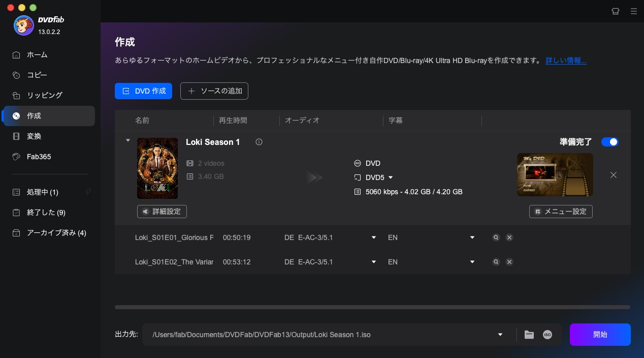
Task: Click the DVDFab mascot logo
Action: coord(23,25)
